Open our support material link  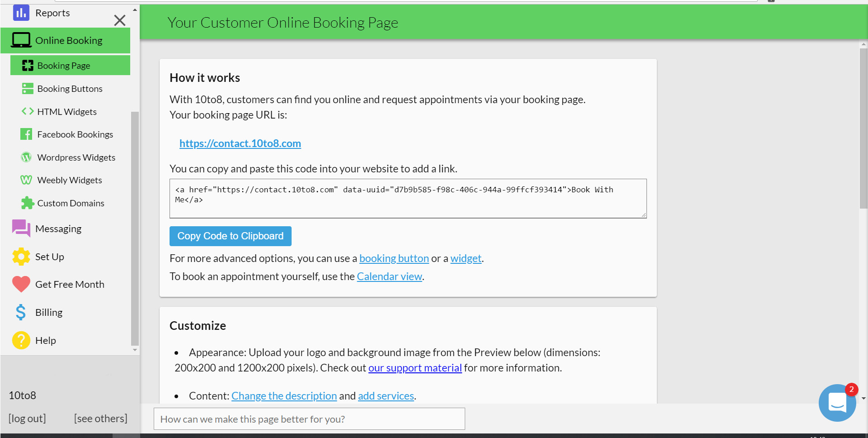point(415,368)
